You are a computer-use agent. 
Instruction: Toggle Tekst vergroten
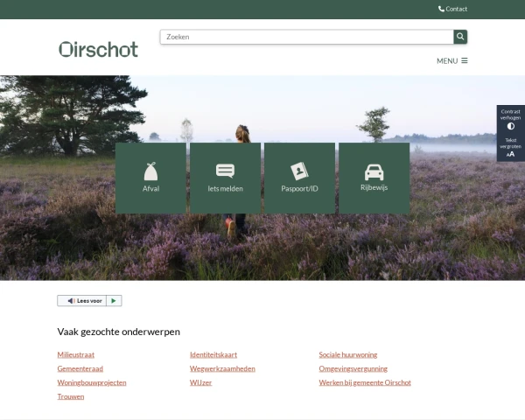point(511,147)
